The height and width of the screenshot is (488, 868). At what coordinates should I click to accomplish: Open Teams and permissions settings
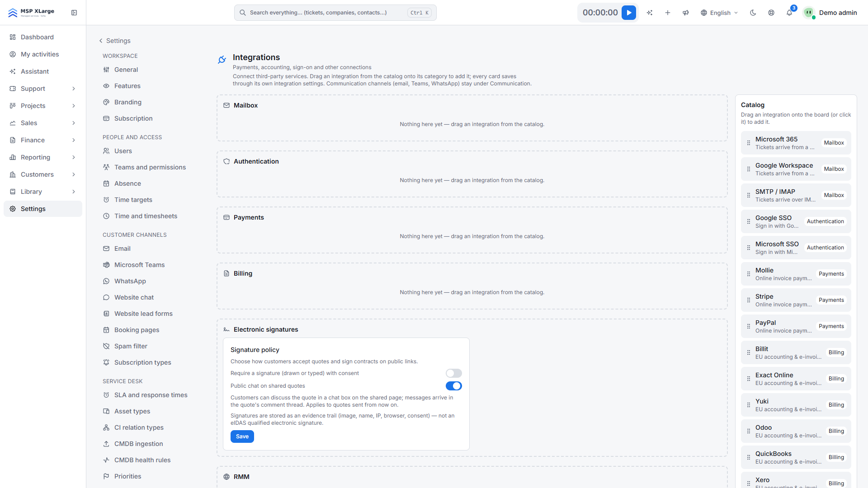(x=150, y=167)
